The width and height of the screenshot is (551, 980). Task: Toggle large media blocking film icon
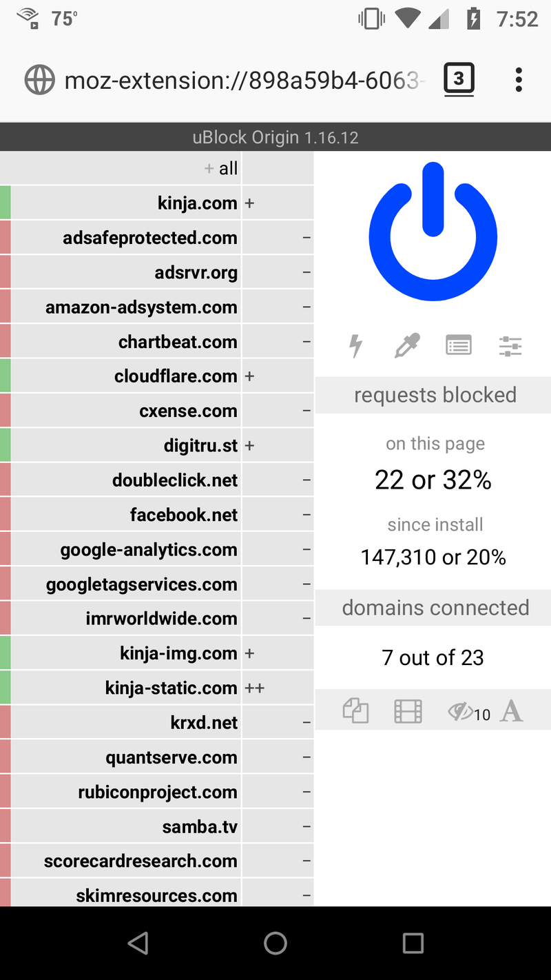[x=408, y=711]
